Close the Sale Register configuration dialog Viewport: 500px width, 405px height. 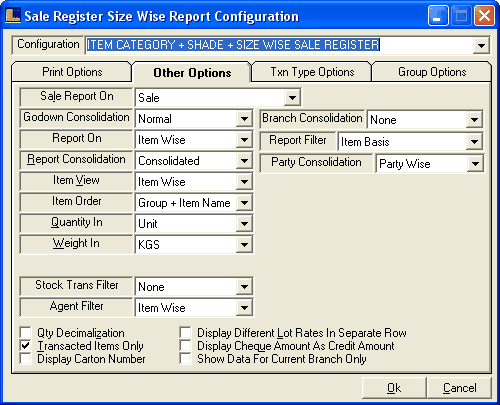pos(484,16)
